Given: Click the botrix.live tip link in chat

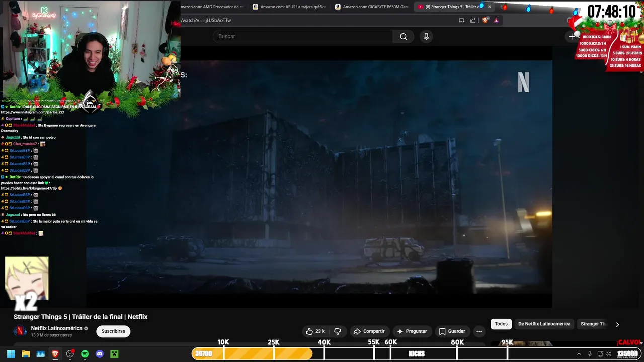Looking at the screenshot, I should (x=29, y=188).
